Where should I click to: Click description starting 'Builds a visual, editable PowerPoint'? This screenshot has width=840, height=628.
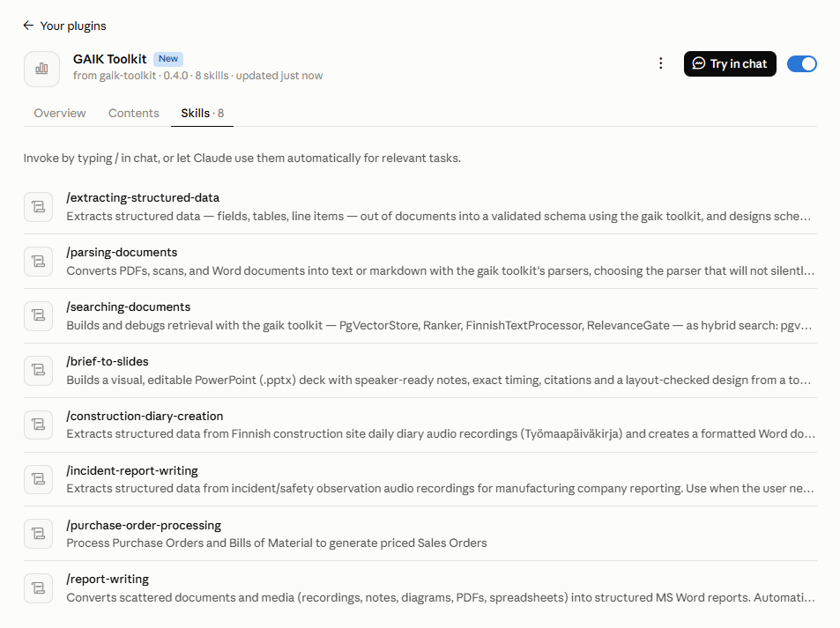(438, 380)
